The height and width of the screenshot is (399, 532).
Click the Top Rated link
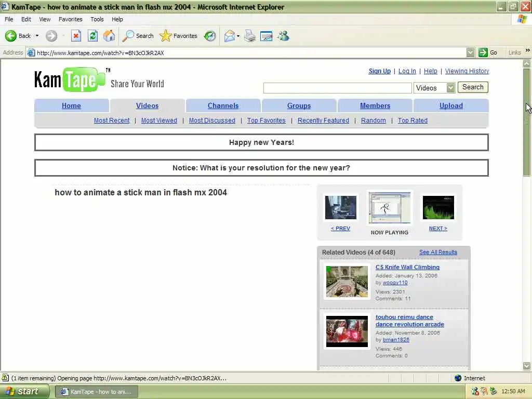coord(413,121)
